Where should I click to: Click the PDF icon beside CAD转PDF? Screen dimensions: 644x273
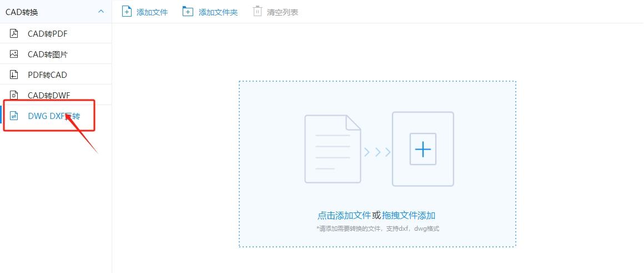14,33
